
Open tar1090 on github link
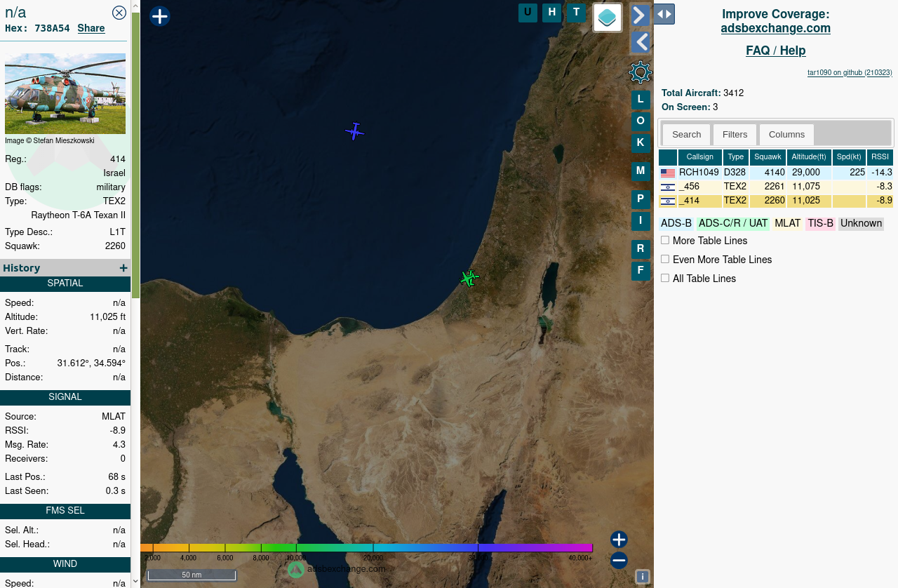pos(850,72)
